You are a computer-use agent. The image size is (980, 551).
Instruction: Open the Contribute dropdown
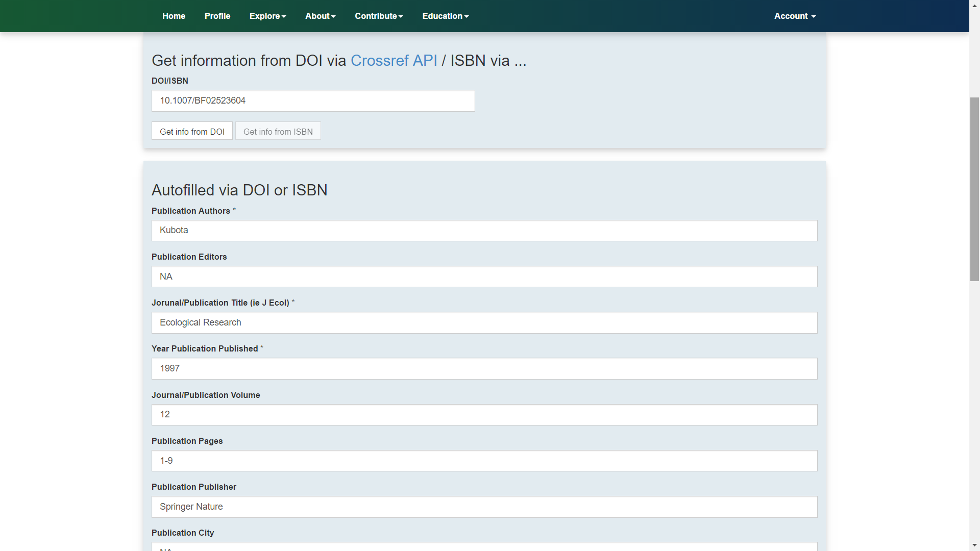point(379,16)
